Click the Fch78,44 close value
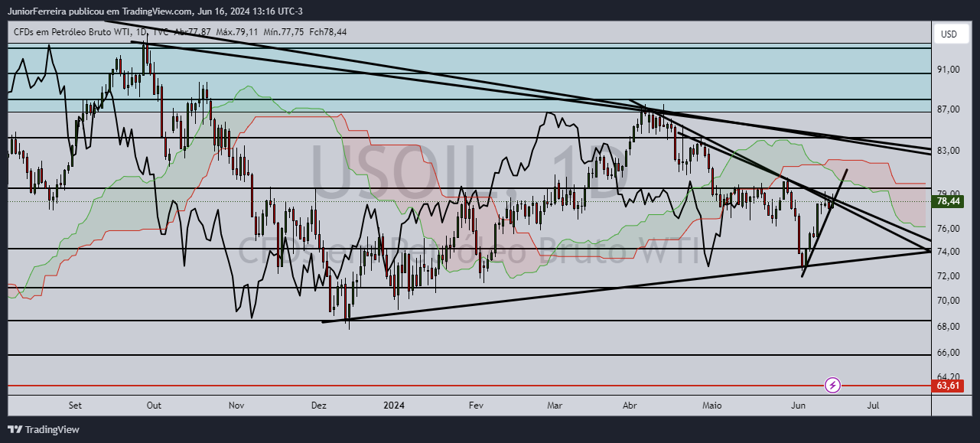 pos(327,32)
